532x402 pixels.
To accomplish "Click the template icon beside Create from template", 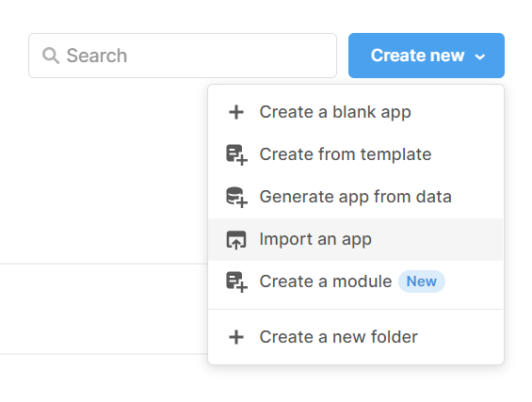I will 236,155.
